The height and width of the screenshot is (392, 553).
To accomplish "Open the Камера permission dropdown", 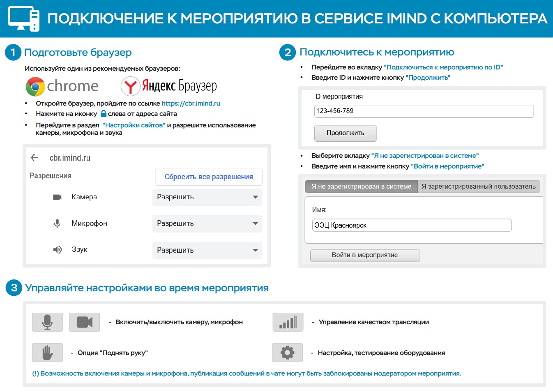I will point(207,197).
